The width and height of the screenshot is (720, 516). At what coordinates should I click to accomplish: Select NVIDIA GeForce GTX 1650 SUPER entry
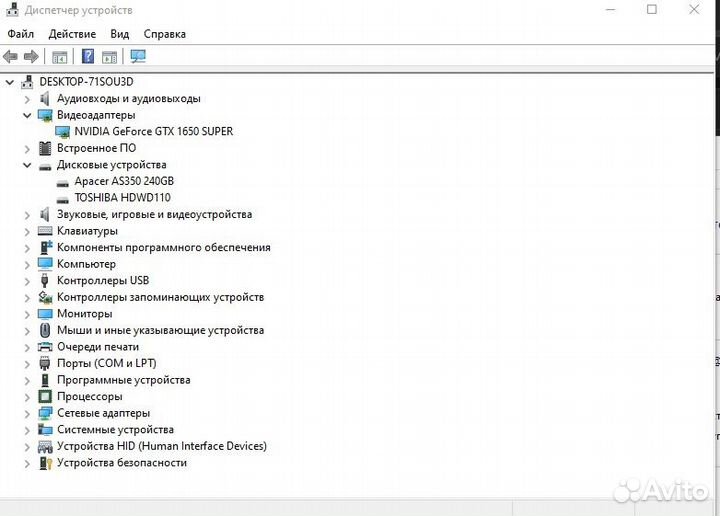(154, 131)
